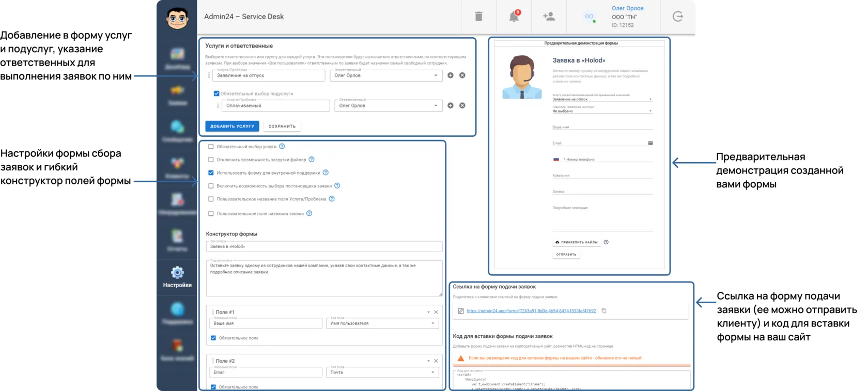The width and height of the screenshot is (868, 391).
Task: Toggle Обязательный выбор подуслуги checkbox
Action: click(216, 93)
